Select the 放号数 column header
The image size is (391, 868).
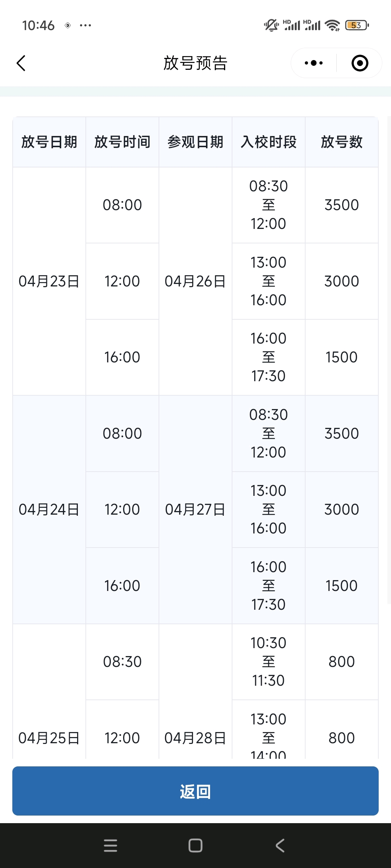(x=342, y=142)
